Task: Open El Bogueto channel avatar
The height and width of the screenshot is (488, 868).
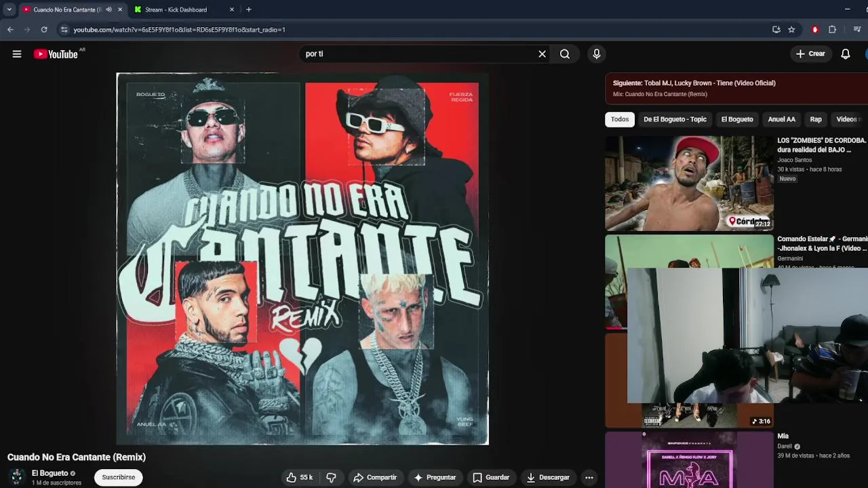Action: (x=17, y=477)
